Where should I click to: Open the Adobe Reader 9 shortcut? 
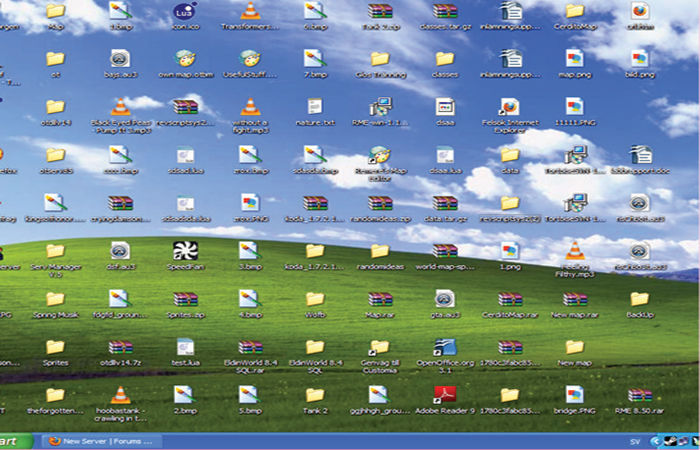pyautogui.click(x=444, y=394)
